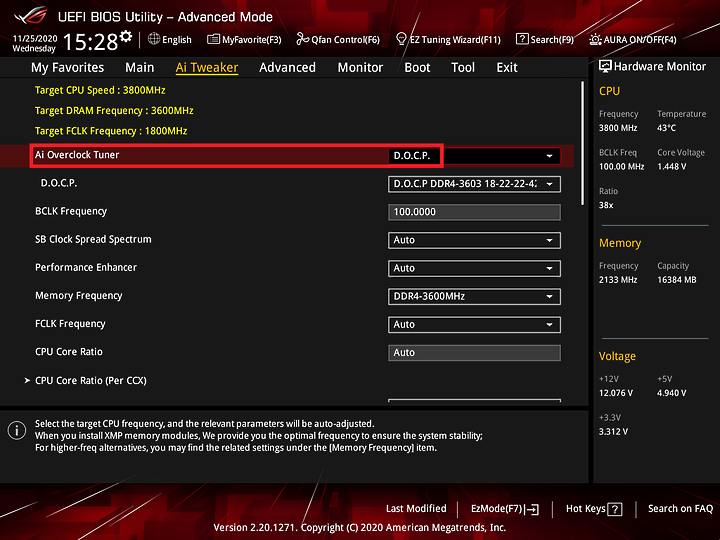This screenshot has width=720, height=540.
Task: Click Hot Keys question mark box icon
Action: tap(615, 509)
